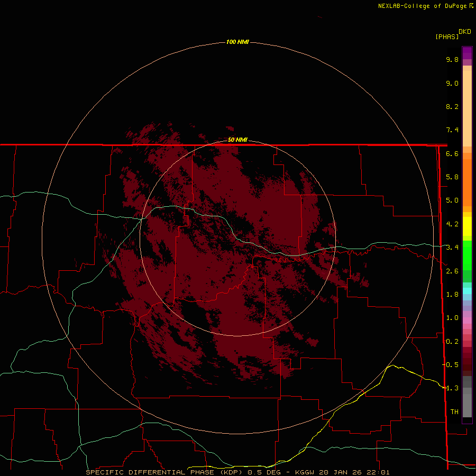
Task: Click the 100 NMI range ring label
Action: point(237,42)
